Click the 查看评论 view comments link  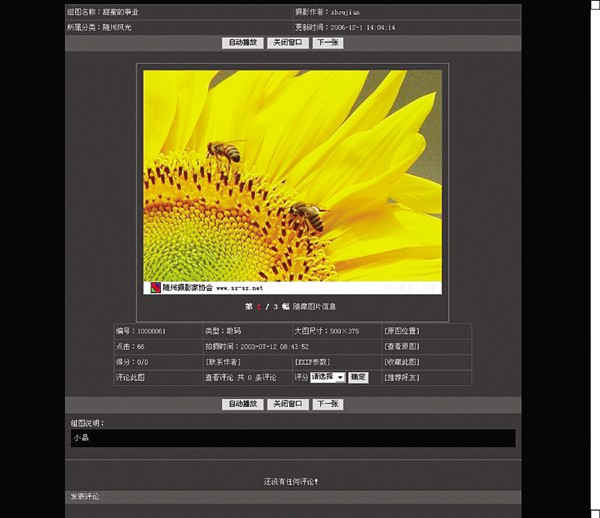(x=221, y=378)
